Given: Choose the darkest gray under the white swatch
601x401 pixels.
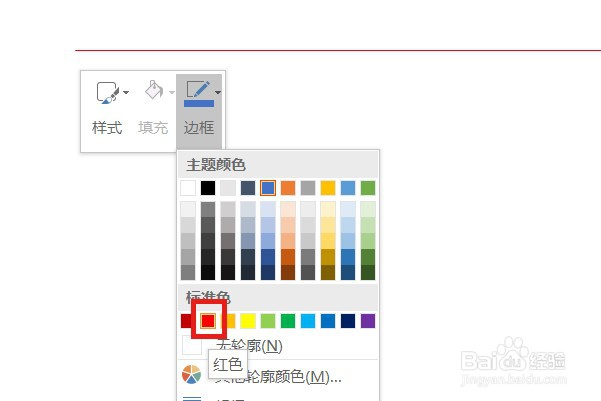Looking at the screenshot, I should (x=188, y=272).
